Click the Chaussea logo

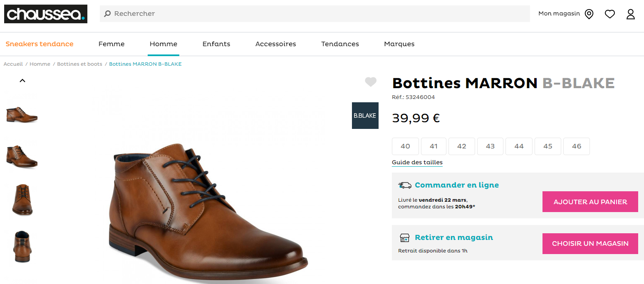(x=46, y=14)
